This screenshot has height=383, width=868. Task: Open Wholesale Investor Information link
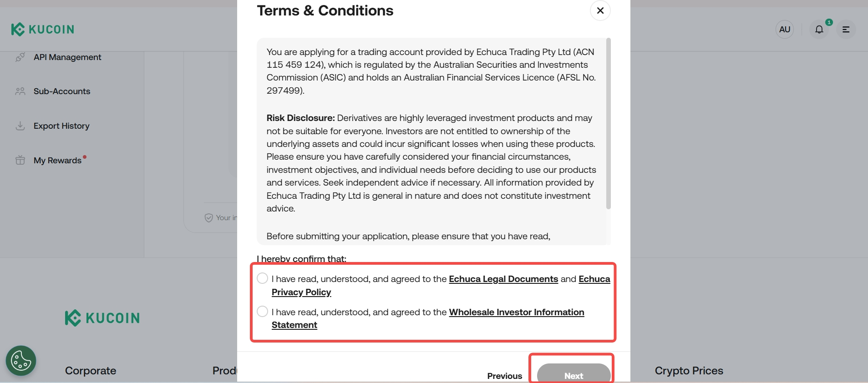click(516, 312)
